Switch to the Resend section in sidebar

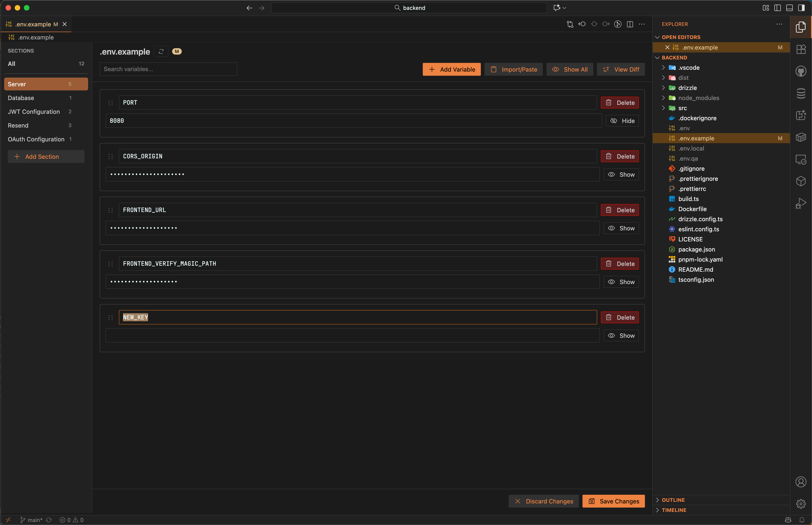tap(18, 125)
